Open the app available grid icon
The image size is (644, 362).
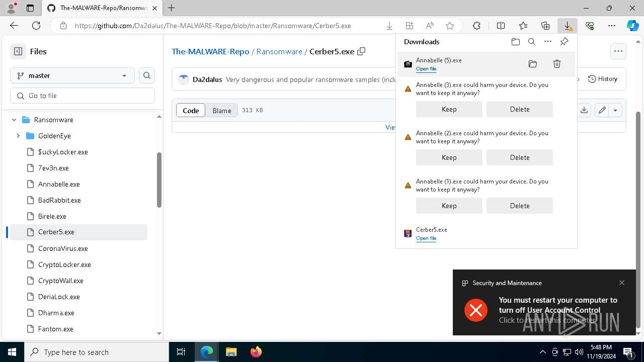[410, 26]
